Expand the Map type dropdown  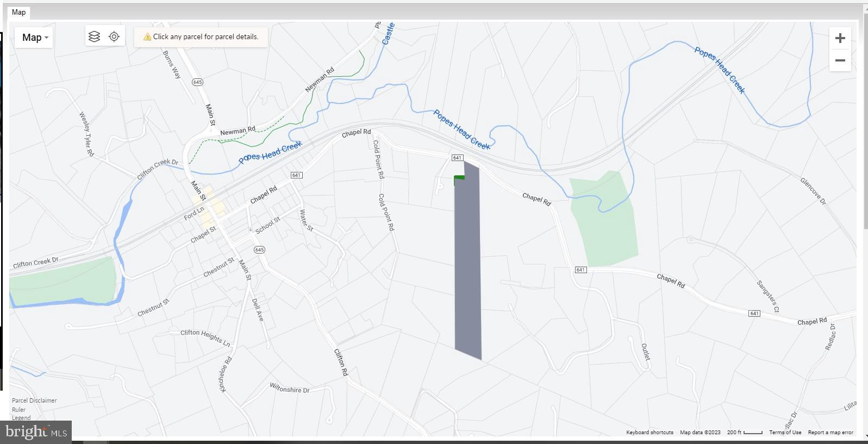[x=34, y=38]
